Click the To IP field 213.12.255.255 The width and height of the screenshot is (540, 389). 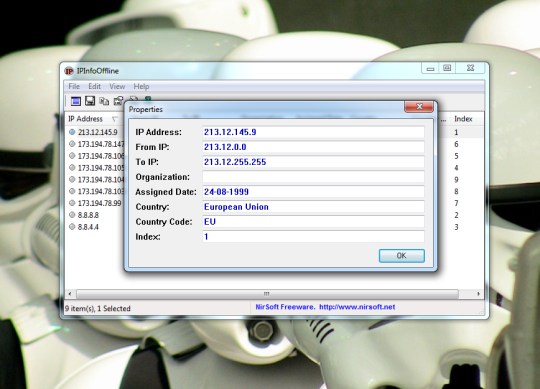[x=313, y=162]
